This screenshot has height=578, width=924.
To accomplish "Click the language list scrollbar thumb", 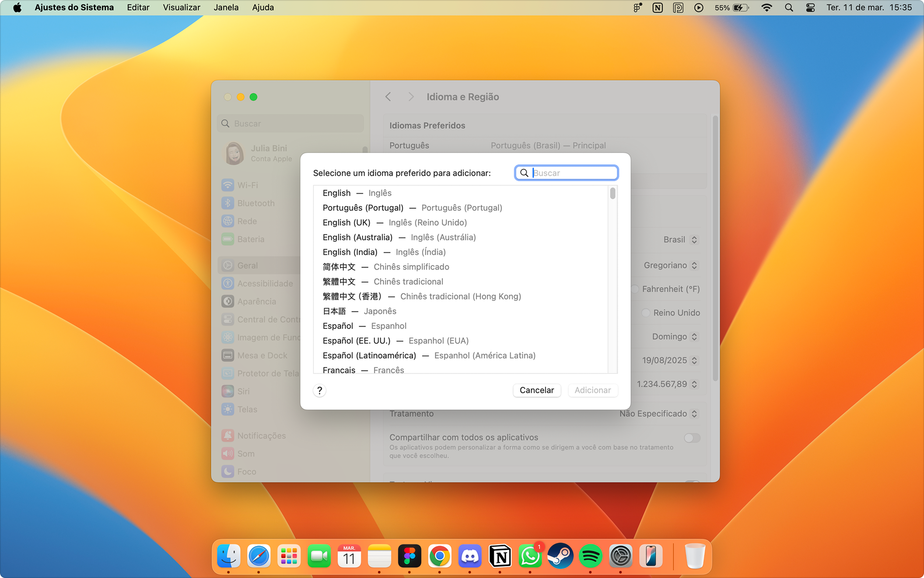I will click(612, 193).
